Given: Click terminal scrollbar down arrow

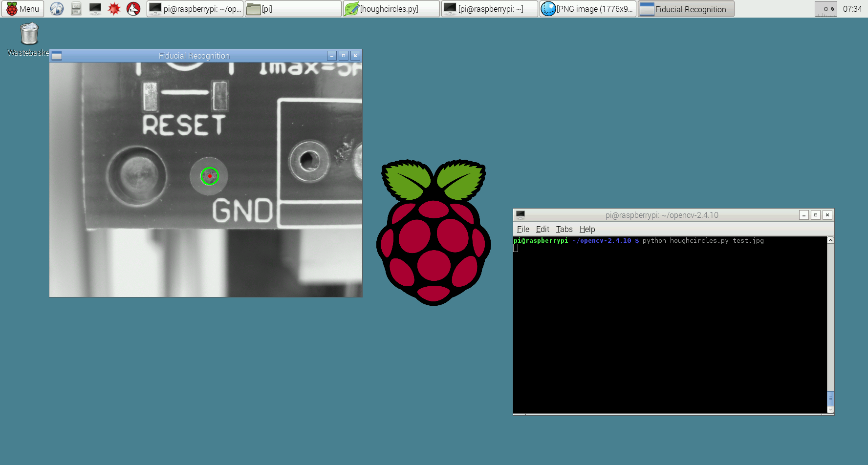Looking at the screenshot, I should point(830,409).
